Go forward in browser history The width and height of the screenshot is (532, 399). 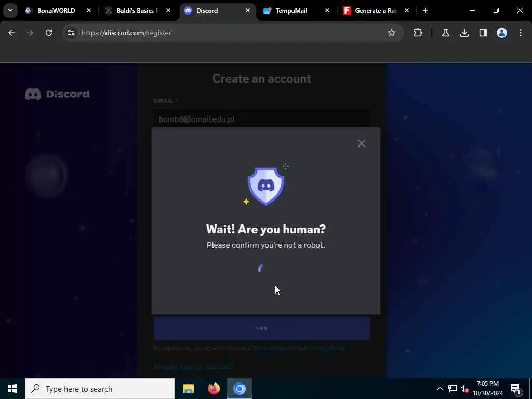coord(30,33)
